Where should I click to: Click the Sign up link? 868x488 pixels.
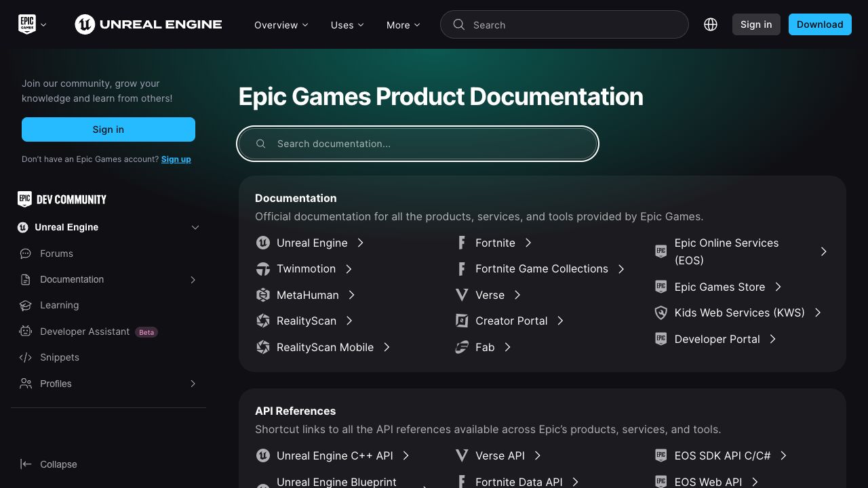click(176, 159)
